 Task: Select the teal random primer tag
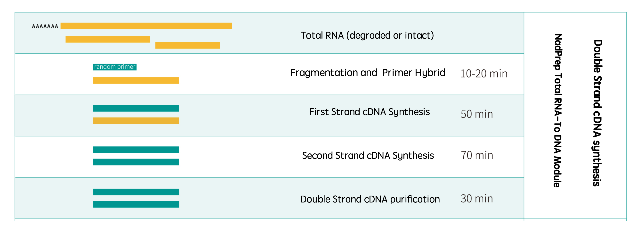(x=114, y=67)
